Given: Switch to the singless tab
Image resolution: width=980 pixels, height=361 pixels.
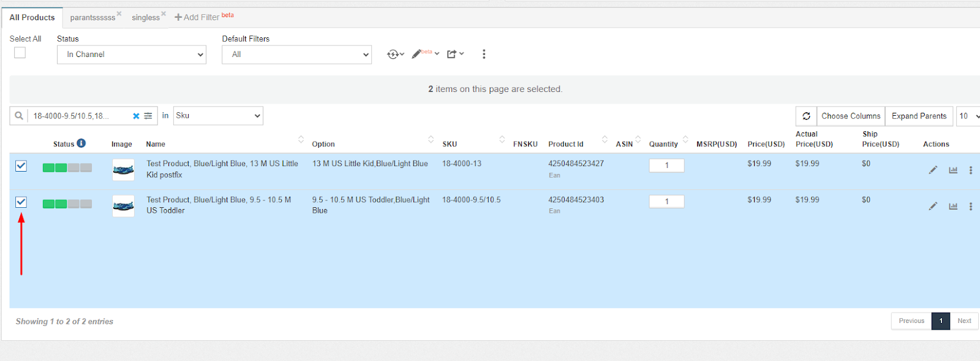Looking at the screenshot, I should 146,18.
